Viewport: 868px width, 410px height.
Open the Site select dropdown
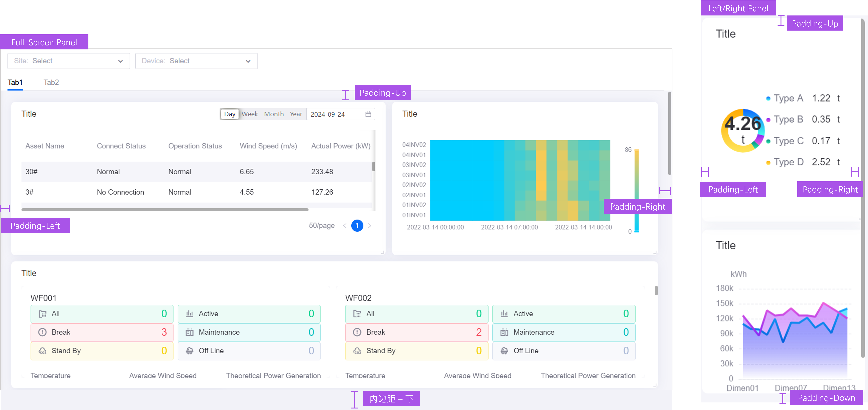69,61
